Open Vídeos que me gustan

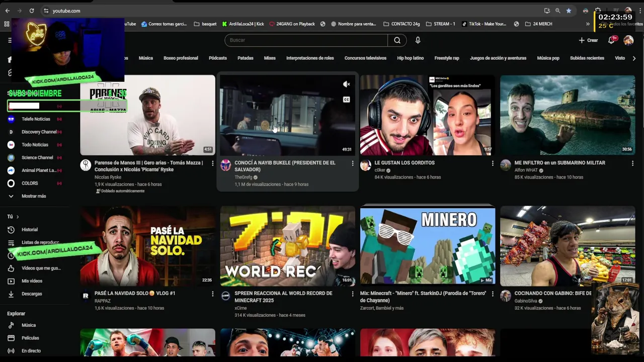point(41,268)
